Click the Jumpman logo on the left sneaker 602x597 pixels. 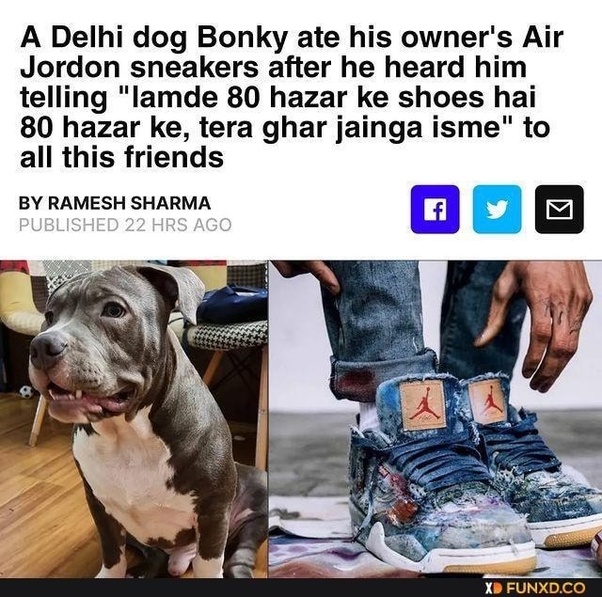click(423, 405)
